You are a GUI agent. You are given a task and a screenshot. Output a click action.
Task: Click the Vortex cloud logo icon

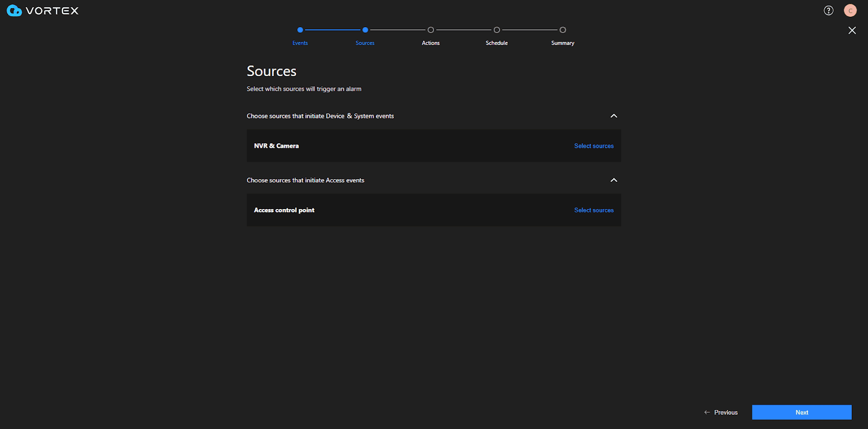click(14, 11)
